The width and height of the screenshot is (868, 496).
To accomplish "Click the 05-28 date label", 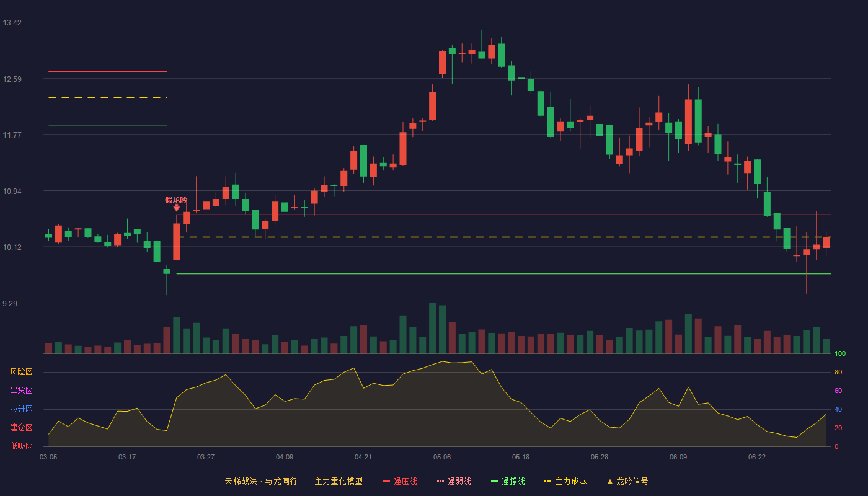I will (x=600, y=457).
